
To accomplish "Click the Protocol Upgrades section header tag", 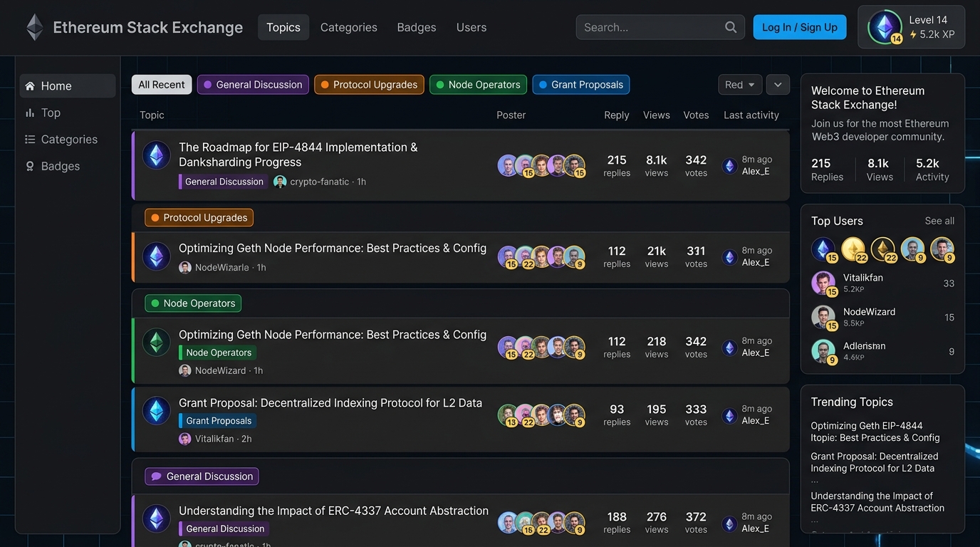I will (x=199, y=218).
